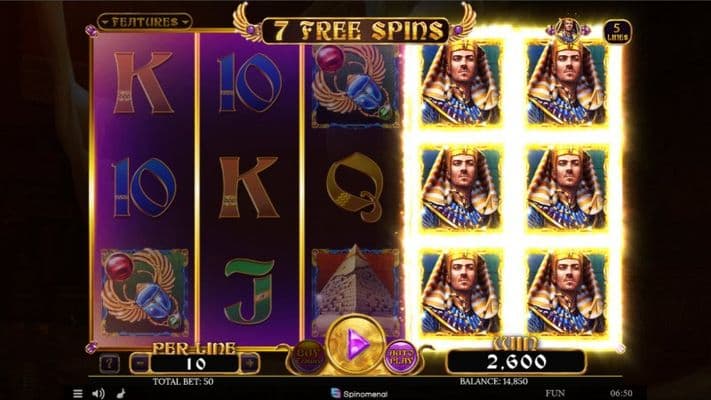Viewport: 711px width, 400px height.
Task: Increase per line bet with plus
Action: 249,363
